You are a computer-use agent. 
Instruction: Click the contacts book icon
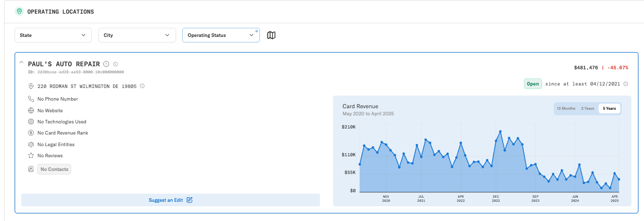[31, 169]
